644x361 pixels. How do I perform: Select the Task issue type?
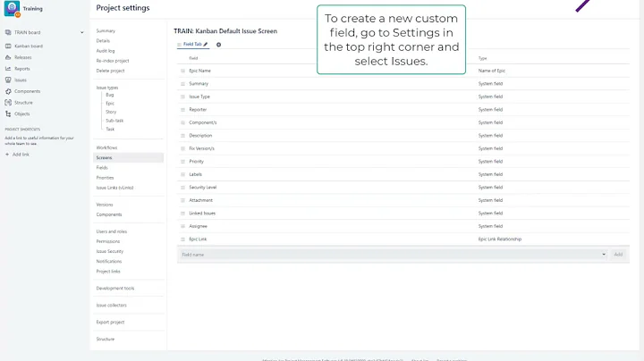tap(110, 129)
